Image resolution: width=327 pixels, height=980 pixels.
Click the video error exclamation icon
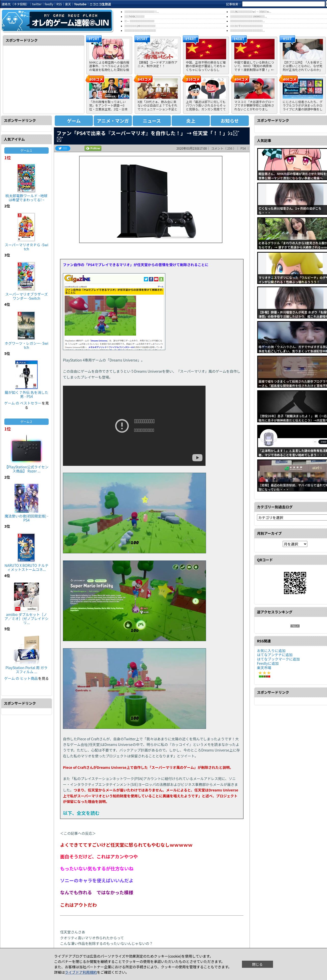pyautogui.click(x=122, y=425)
